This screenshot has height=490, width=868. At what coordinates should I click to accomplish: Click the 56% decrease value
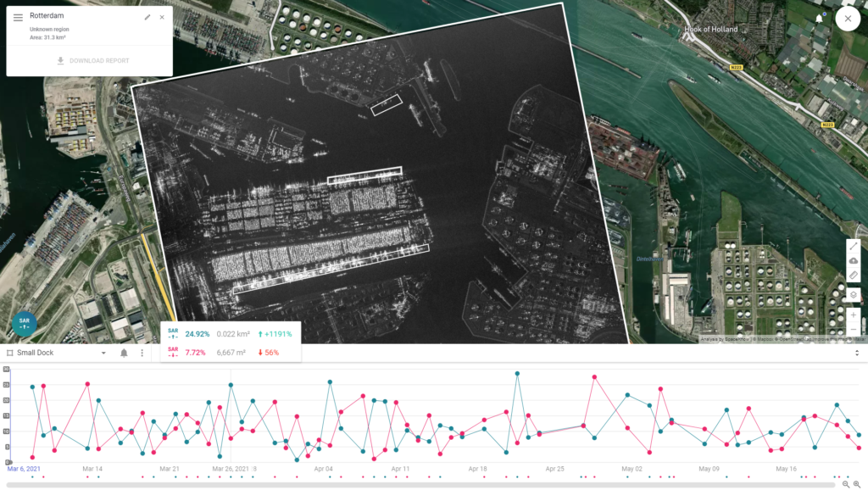269,352
